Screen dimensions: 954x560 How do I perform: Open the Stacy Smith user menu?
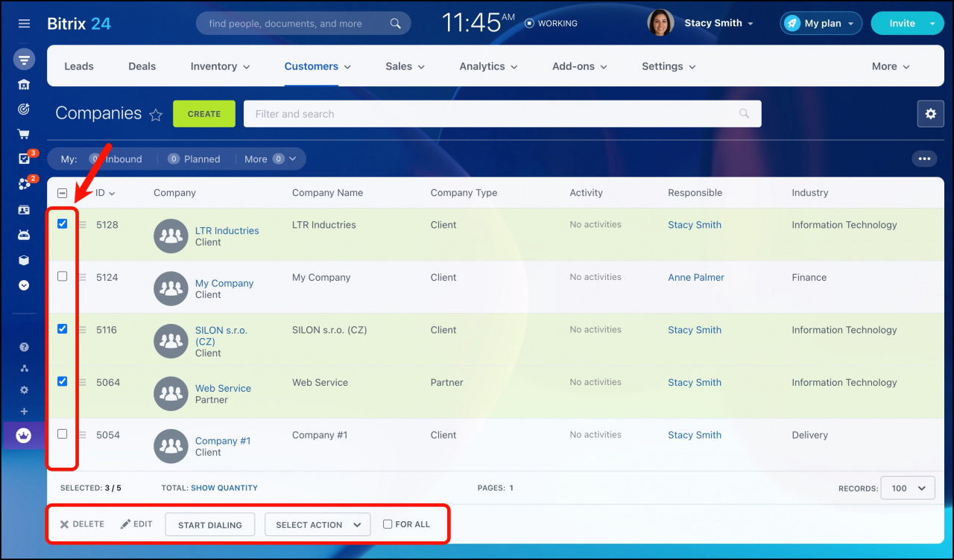(x=719, y=23)
